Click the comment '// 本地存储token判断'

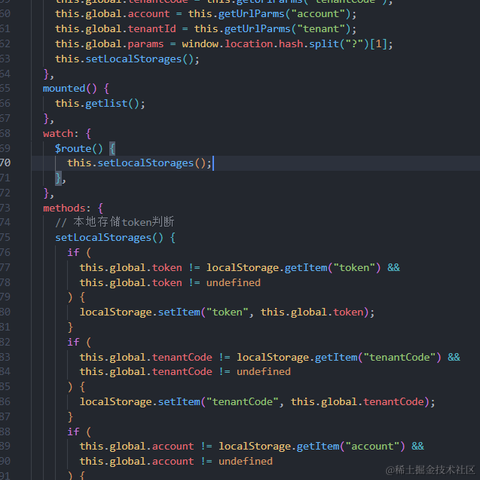point(115,222)
